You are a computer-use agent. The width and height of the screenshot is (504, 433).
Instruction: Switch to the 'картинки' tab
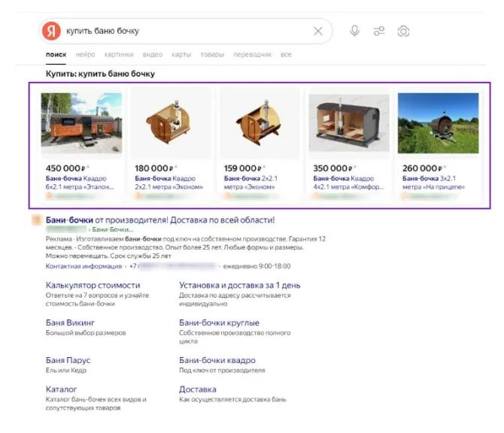119,55
